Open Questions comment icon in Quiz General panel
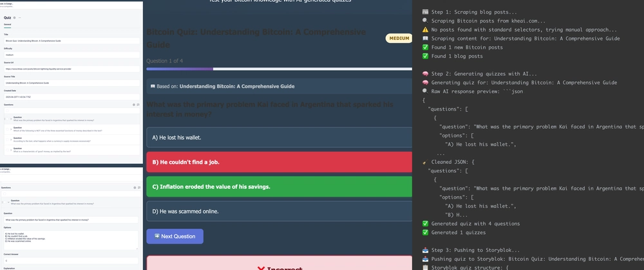 tap(138, 105)
